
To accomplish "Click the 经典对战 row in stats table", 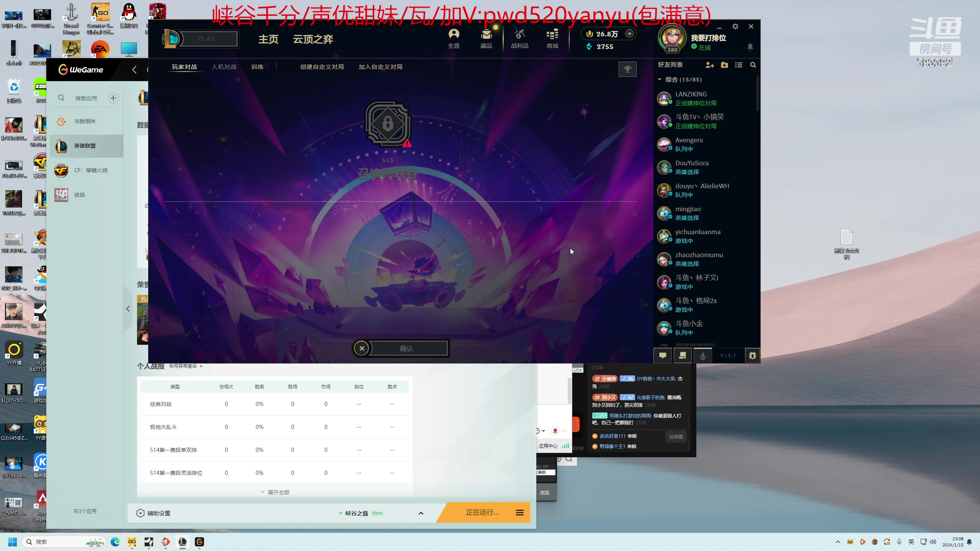I will (275, 404).
